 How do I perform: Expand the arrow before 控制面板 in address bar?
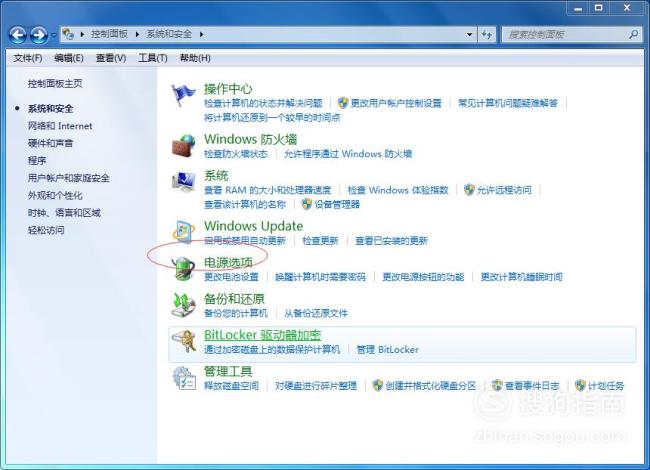click(x=82, y=34)
